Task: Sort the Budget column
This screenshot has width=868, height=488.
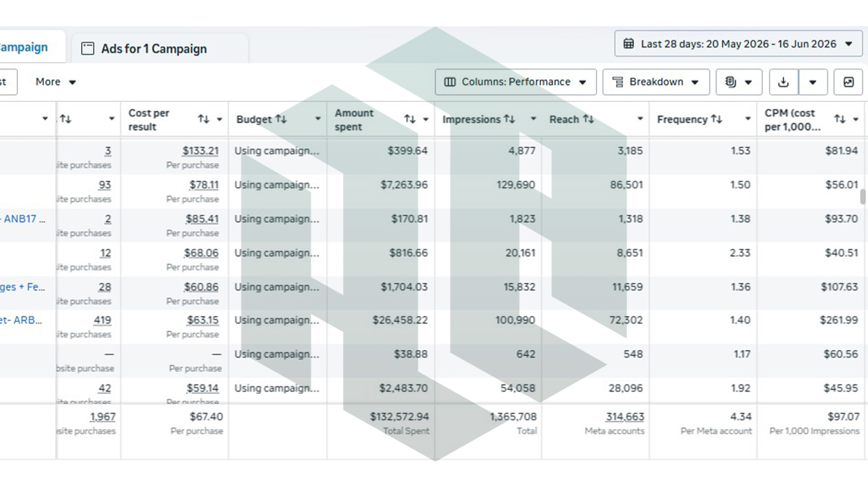Action: pos(281,119)
